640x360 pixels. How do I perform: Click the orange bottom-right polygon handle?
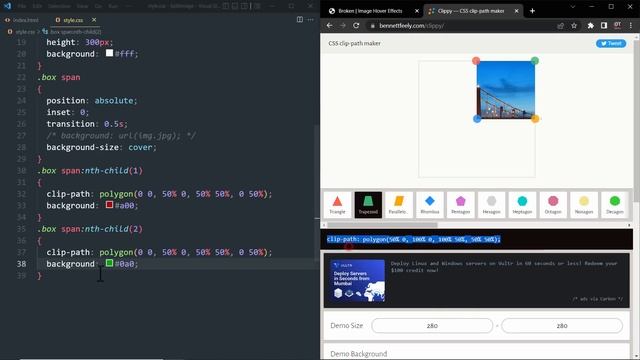pos(535,119)
